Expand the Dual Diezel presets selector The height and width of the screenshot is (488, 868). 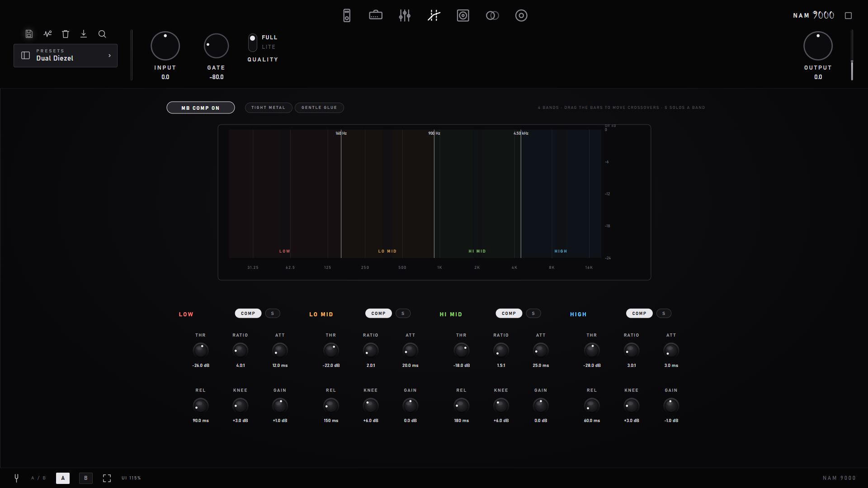pyautogui.click(x=66, y=56)
